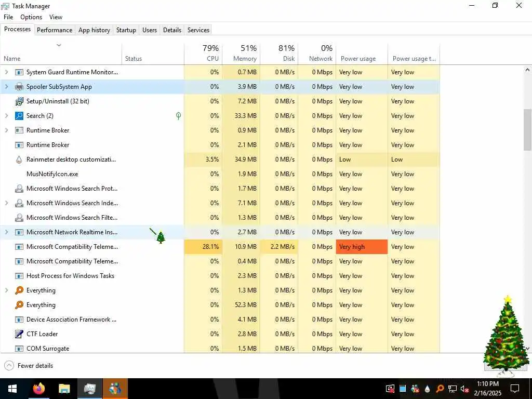This screenshot has height=399, width=532.
Task: Sort processes by the Memory column header
Action: 241,54
